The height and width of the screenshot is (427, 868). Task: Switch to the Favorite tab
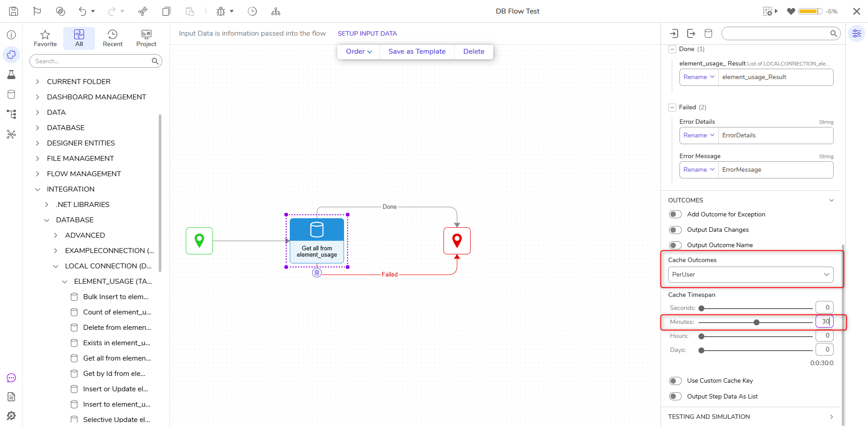tap(45, 38)
